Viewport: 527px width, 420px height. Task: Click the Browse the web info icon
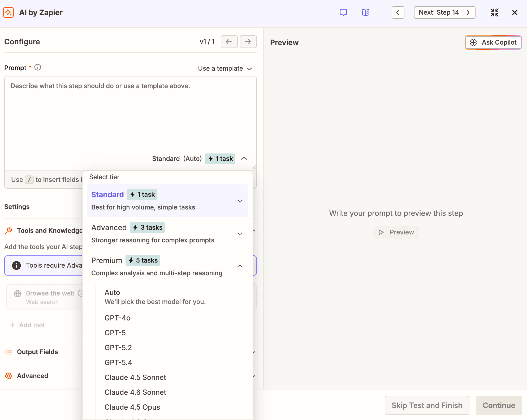pos(80,293)
